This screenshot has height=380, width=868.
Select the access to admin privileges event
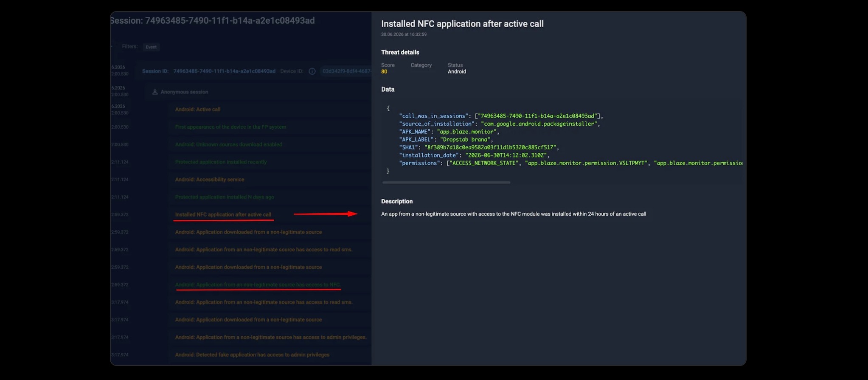tap(271, 338)
